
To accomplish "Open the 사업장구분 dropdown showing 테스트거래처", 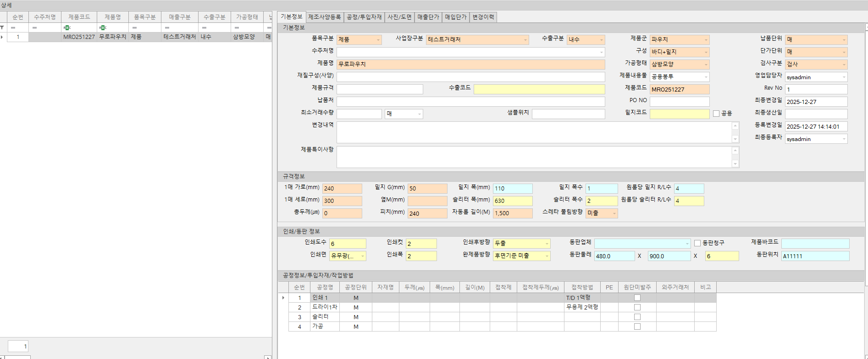I will [525, 40].
